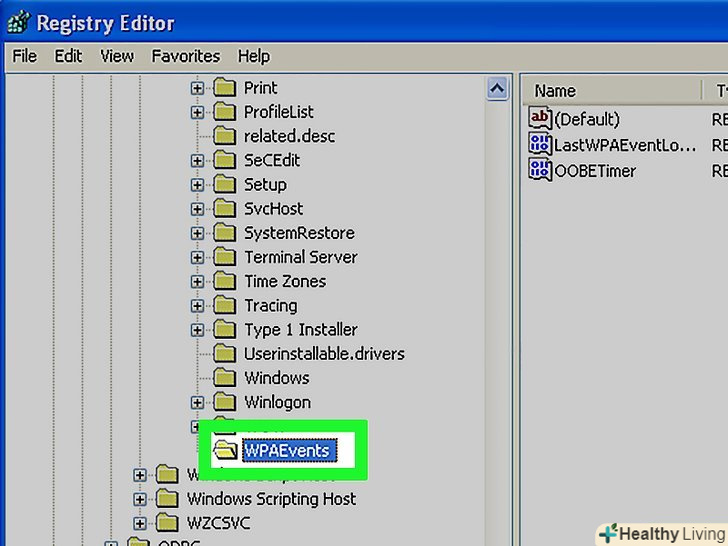Click the WZCSVC folder icon
728x546 pixels.
pyautogui.click(x=167, y=522)
